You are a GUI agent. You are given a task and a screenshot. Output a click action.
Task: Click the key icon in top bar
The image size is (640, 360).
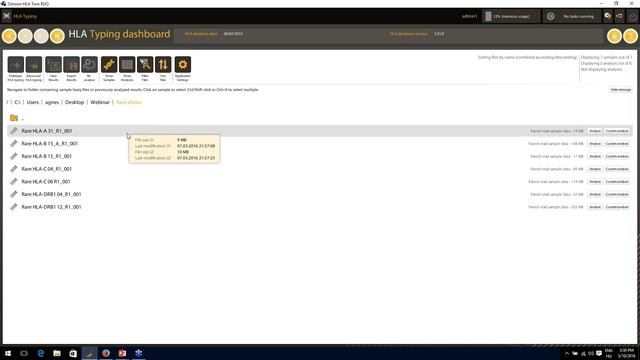608,16
